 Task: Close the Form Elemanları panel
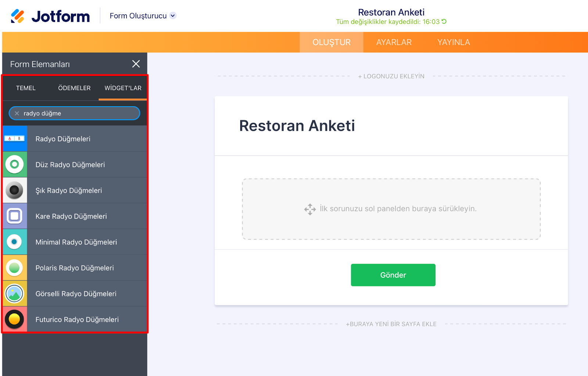(136, 64)
